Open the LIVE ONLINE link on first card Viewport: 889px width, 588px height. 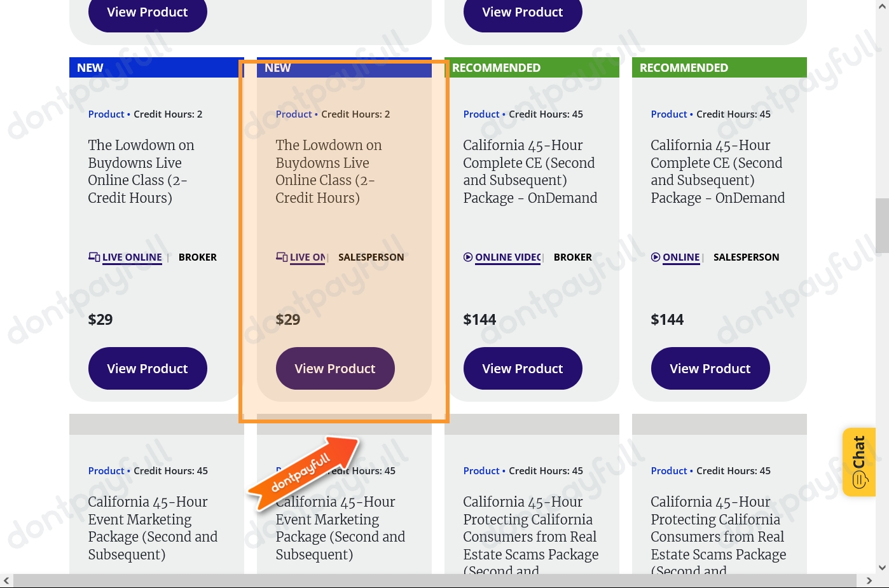point(132,257)
